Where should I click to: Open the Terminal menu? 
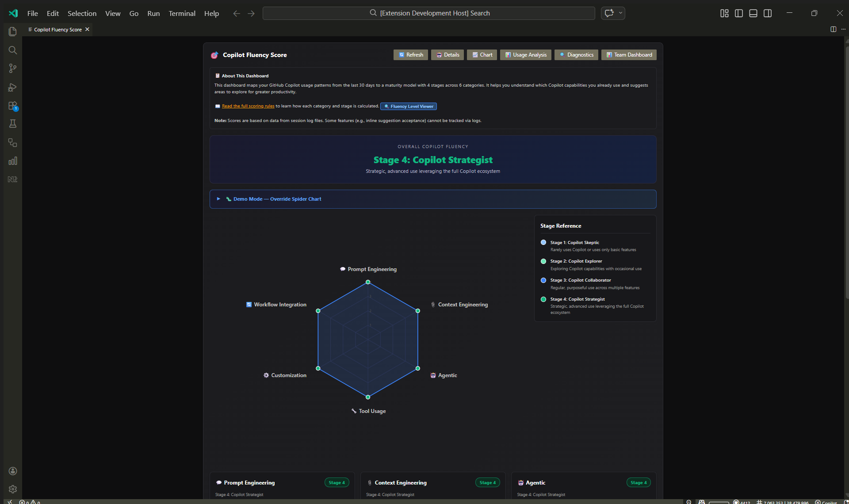[182, 13]
